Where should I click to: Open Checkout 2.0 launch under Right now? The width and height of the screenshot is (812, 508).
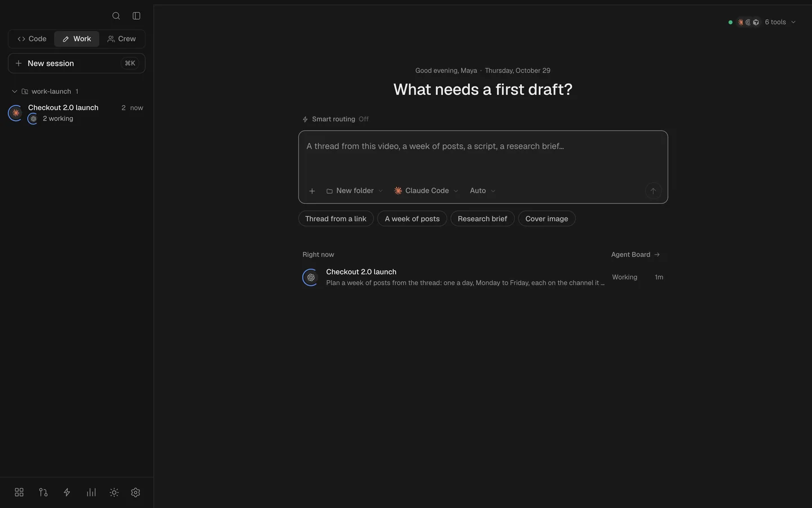point(483,277)
